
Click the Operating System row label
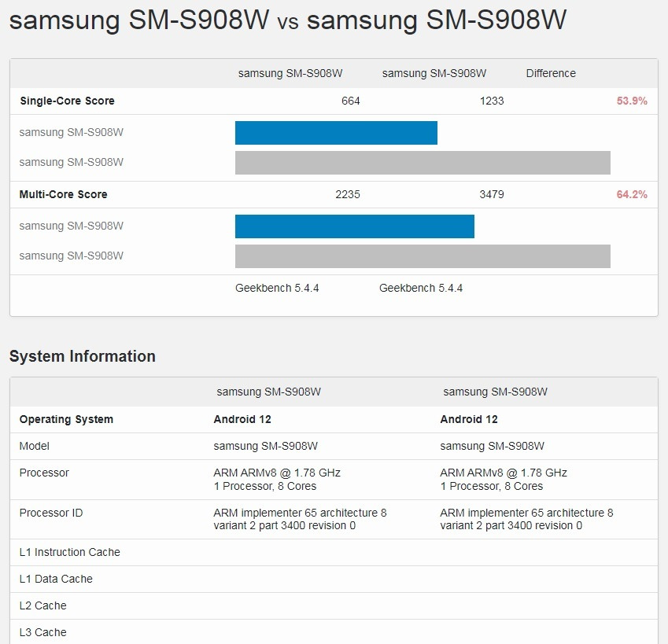click(66, 419)
